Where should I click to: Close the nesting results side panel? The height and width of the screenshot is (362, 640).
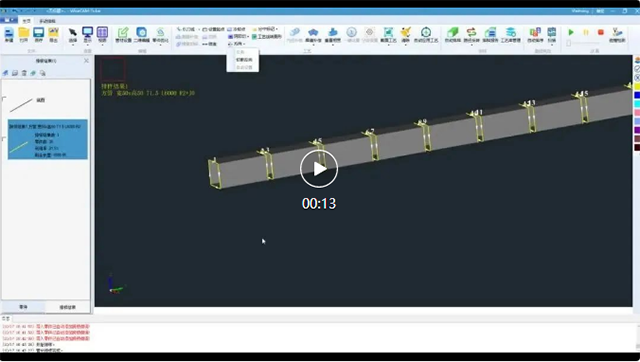click(86, 61)
